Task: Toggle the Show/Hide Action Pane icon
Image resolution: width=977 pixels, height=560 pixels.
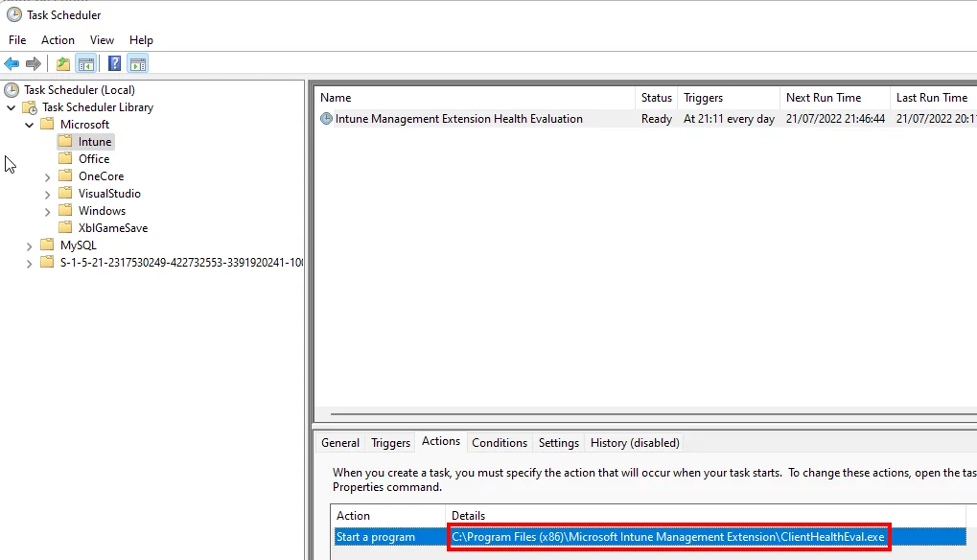Action: [138, 63]
